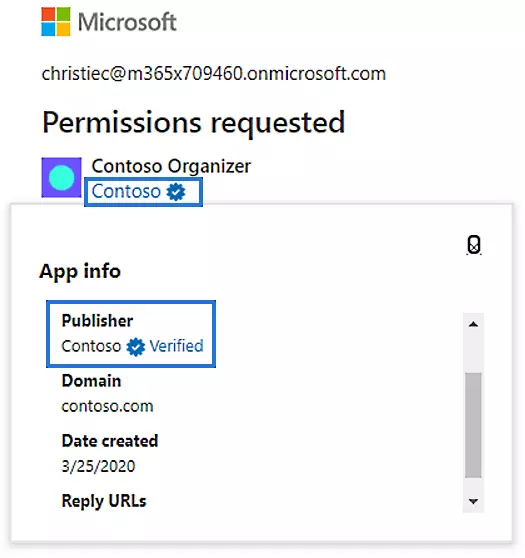Click the Microsoft four-color logo
Viewport: 525px width, 558px height.
point(56,22)
